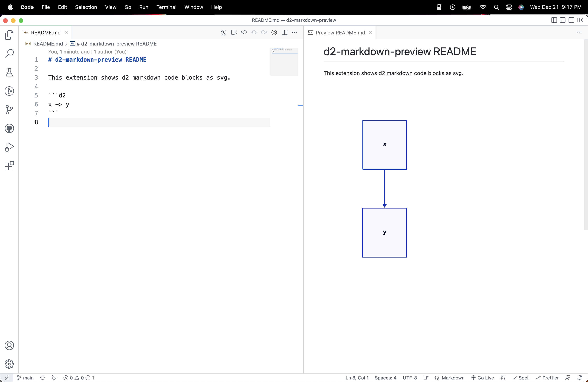Open the Search view in activity bar

coord(9,54)
